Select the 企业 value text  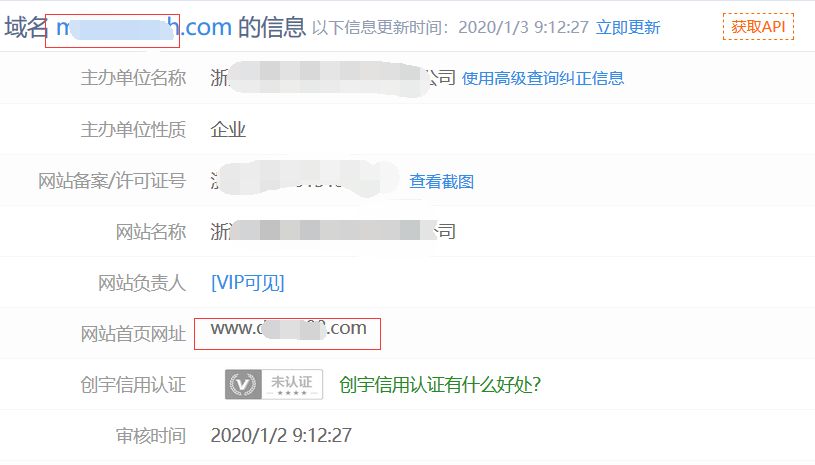(x=228, y=129)
